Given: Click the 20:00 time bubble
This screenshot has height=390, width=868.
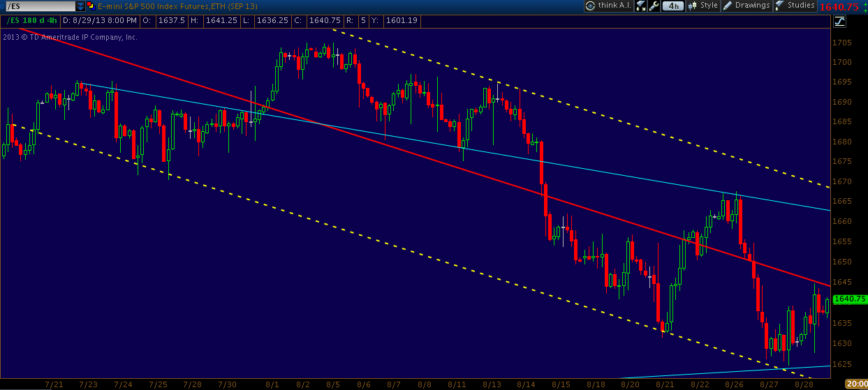Looking at the screenshot, I should point(856,384).
